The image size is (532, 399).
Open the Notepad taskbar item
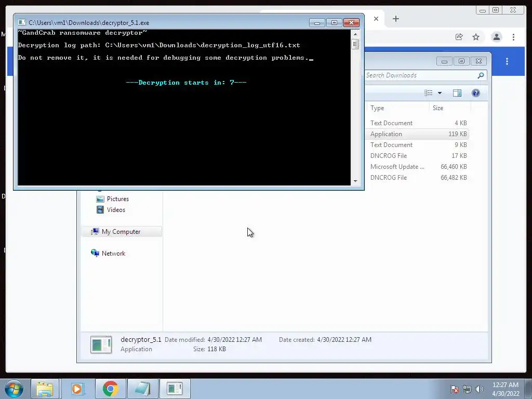pyautogui.click(x=142, y=389)
